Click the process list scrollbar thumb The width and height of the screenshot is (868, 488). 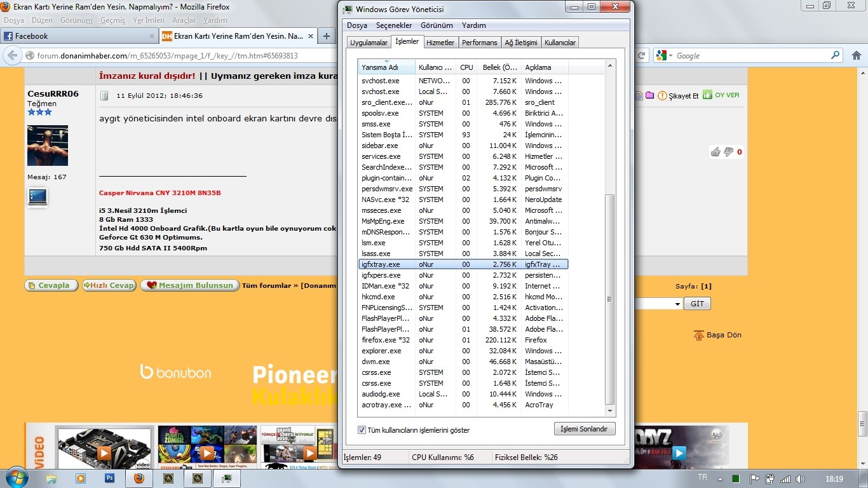610,299
